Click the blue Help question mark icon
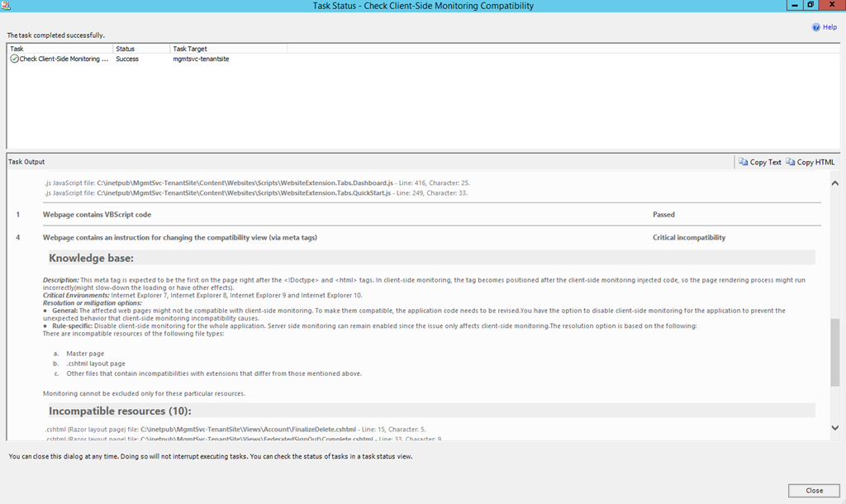The width and height of the screenshot is (846, 504). point(816,27)
